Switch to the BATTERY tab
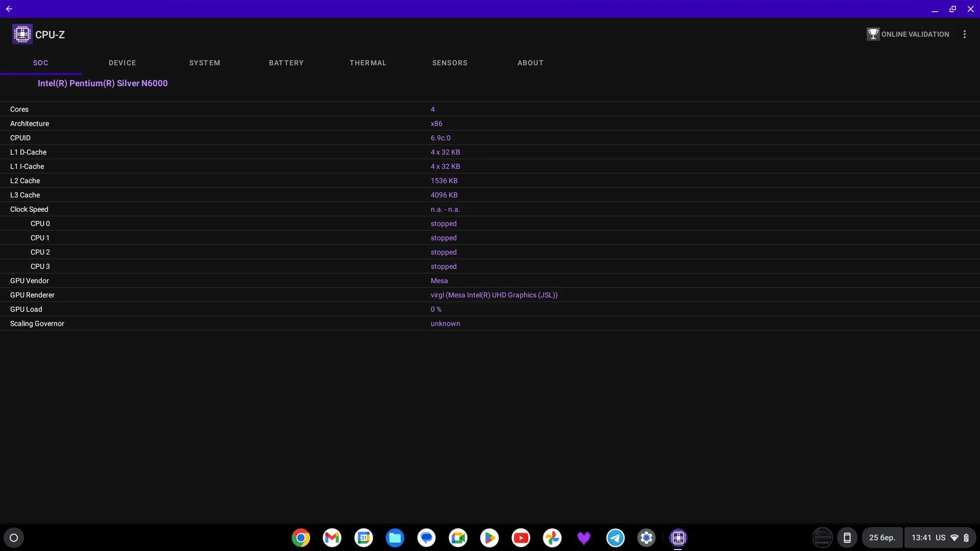 (x=286, y=63)
